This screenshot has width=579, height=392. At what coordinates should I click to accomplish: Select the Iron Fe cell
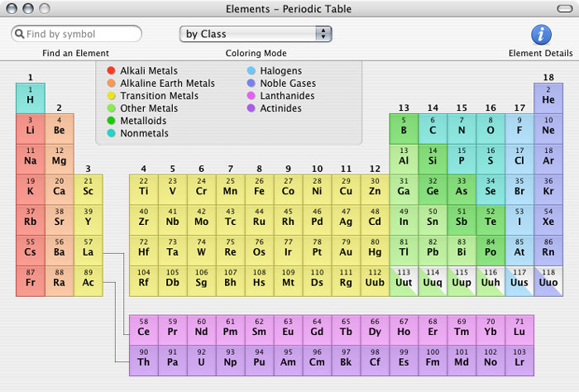click(x=259, y=189)
